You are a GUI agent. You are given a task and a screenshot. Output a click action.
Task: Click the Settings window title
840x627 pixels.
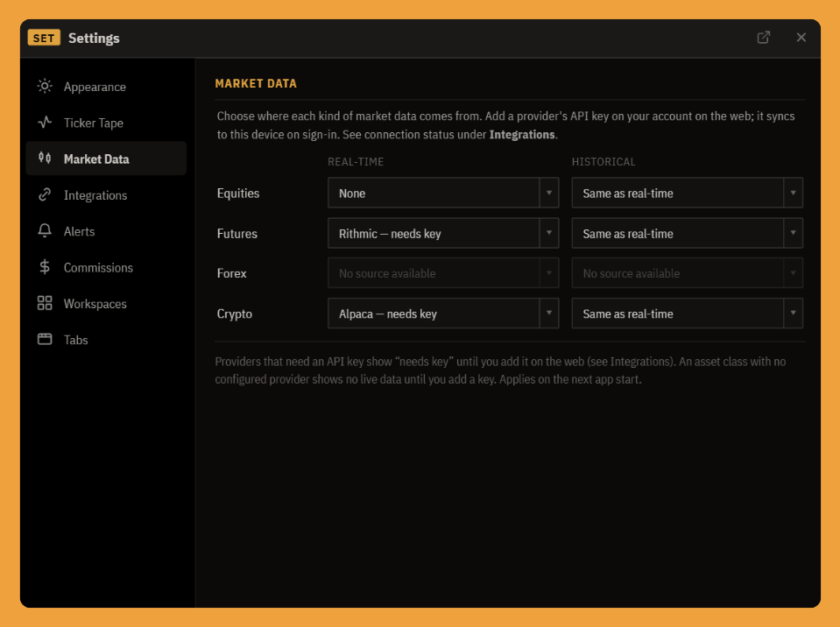point(94,38)
